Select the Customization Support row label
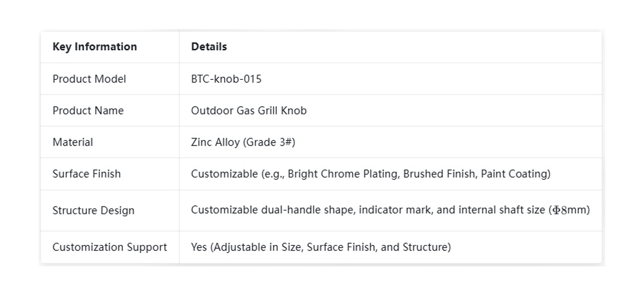Viewport: 644px width, 296px height. (x=109, y=247)
